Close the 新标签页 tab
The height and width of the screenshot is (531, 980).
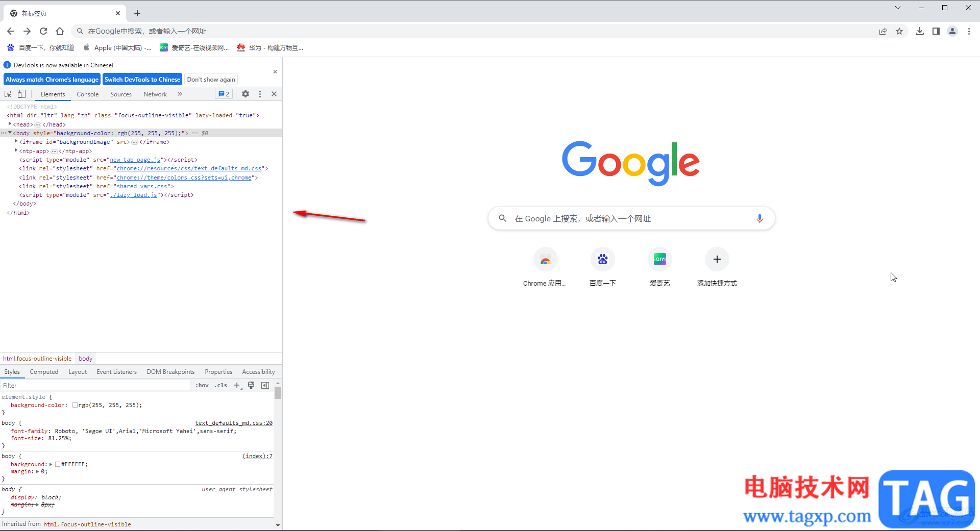tap(118, 13)
